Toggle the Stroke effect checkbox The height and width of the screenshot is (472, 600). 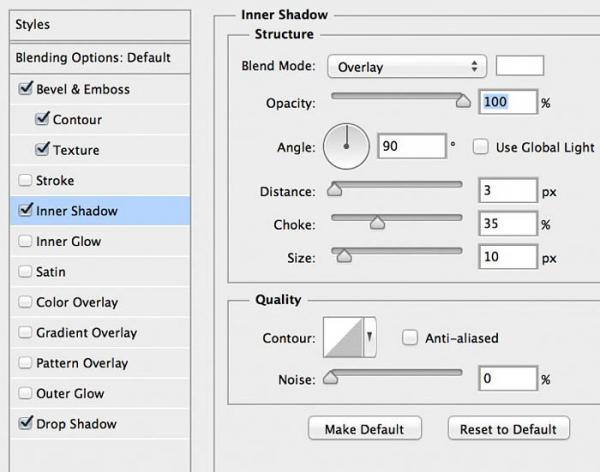26,181
